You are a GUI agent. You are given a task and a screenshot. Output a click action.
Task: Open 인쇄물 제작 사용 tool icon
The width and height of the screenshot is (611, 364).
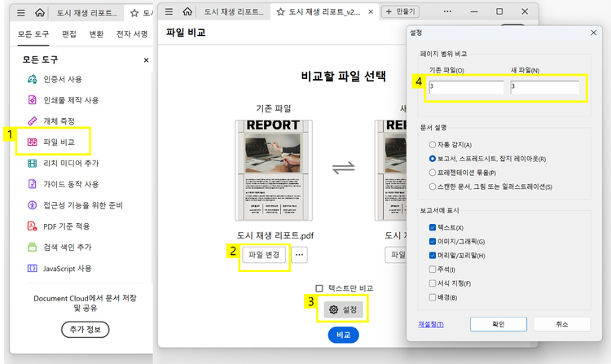point(33,100)
